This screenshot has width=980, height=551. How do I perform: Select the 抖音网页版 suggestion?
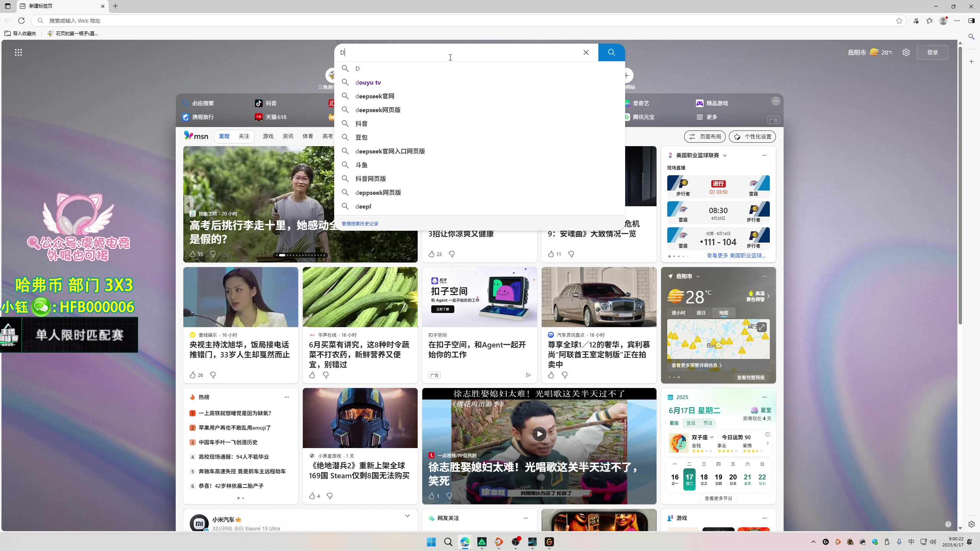[480, 179]
